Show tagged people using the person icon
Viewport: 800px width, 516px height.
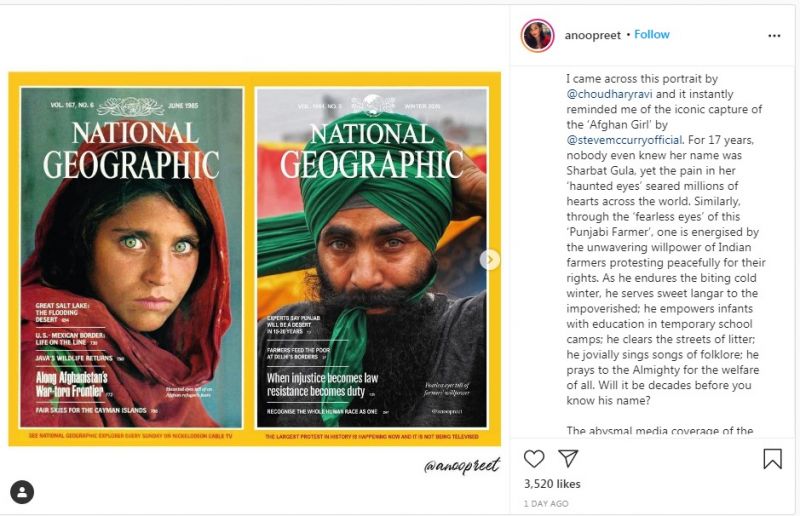(22, 491)
